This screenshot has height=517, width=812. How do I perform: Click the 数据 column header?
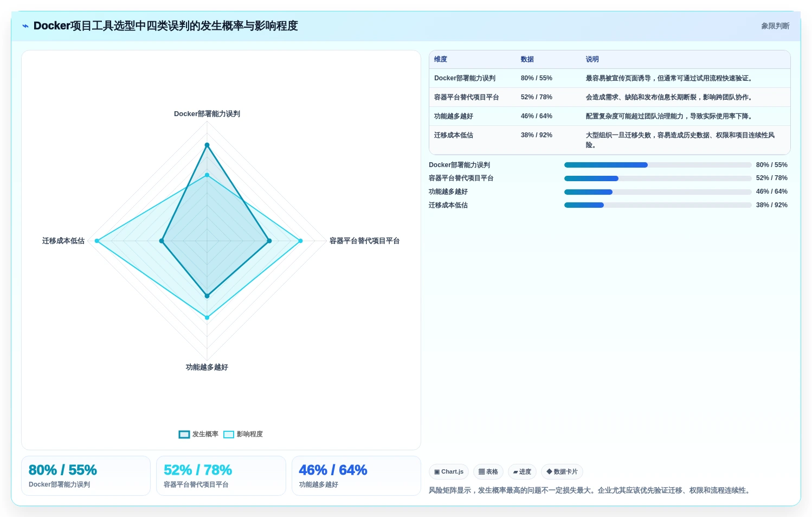pos(527,59)
